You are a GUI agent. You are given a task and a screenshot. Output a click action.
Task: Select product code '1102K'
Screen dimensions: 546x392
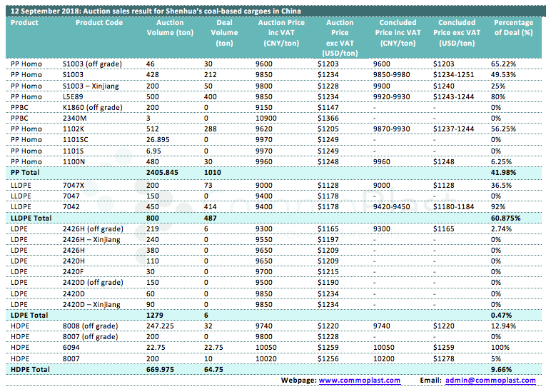(x=74, y=129)
